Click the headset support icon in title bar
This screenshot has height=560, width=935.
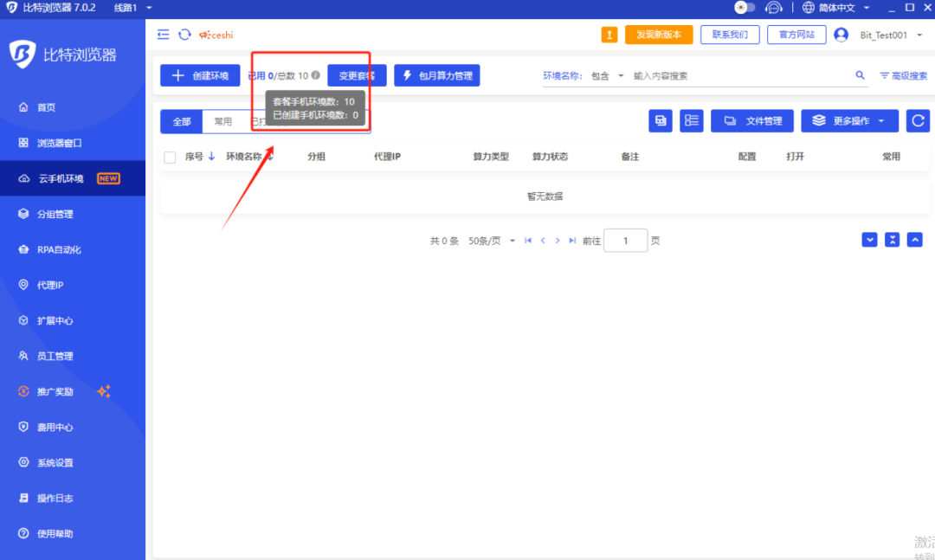pos(774,7)
